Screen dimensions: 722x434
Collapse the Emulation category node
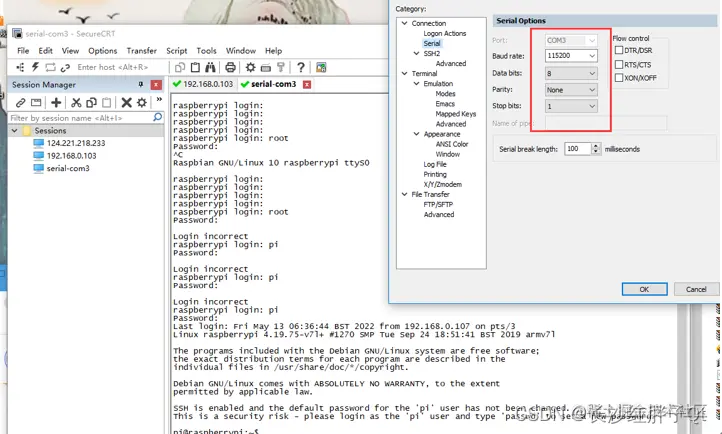416,83
